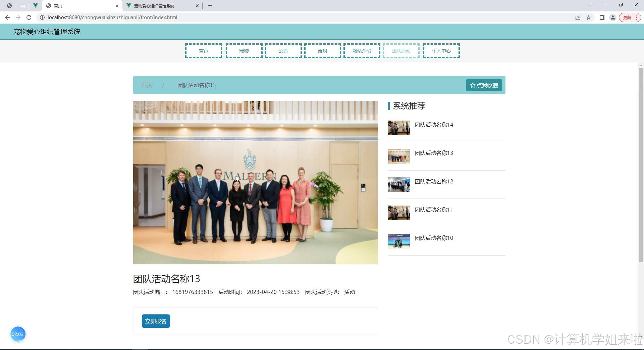Close the 宠物爱心组织管理系统 browser tab
The height and width of the screenshot is (350, 644).
(197, 6)
